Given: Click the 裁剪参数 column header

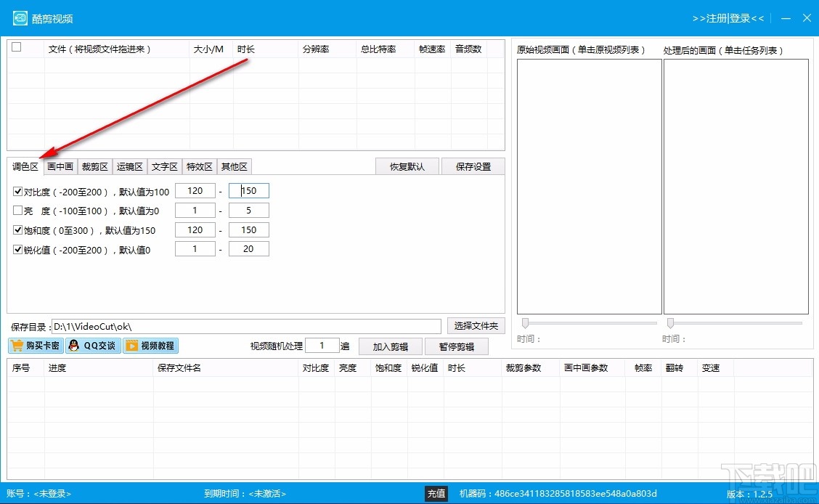Looking at the screenshot, I should tap(531, 368).
